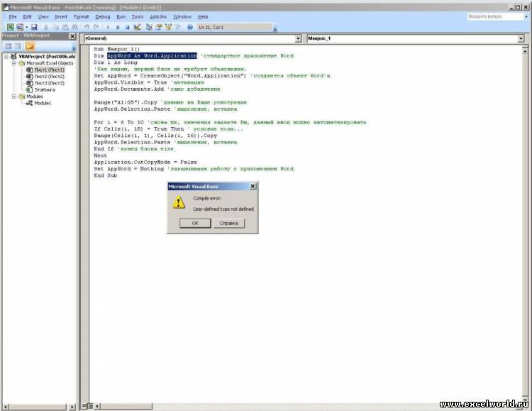532x411 pixels.
Task: Click the Copy toolbar icon
Action: click(55, 27)
